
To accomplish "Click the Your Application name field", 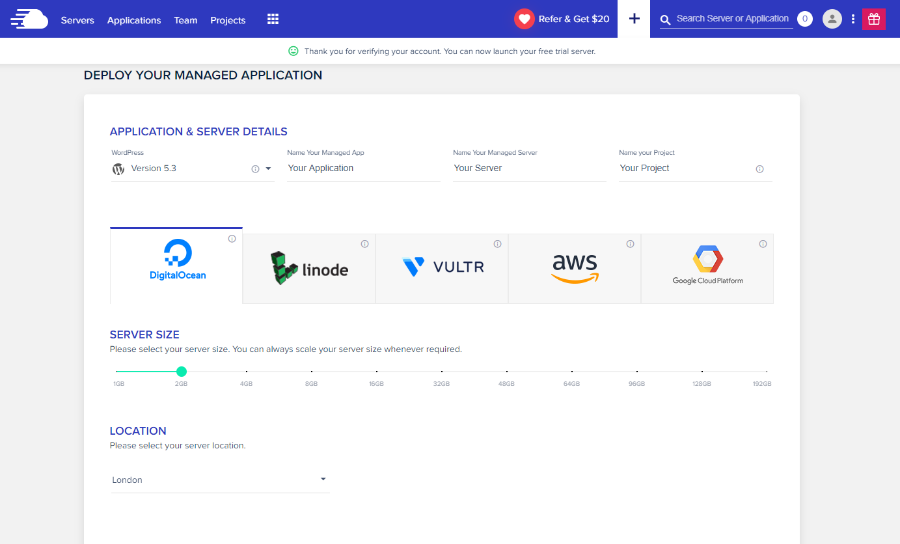I will click(x=363, y=168).
